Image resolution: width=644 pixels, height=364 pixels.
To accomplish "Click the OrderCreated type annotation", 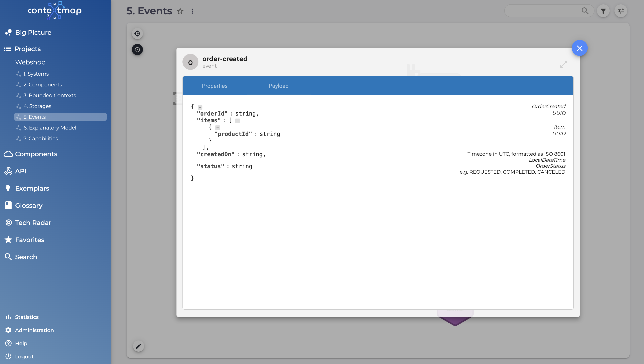I will click(549, 107).
